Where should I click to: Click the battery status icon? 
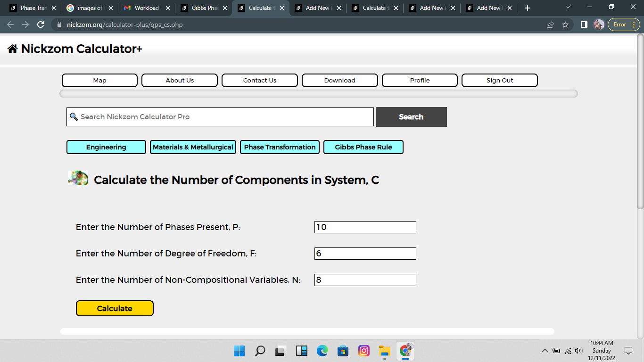point(556,351)
